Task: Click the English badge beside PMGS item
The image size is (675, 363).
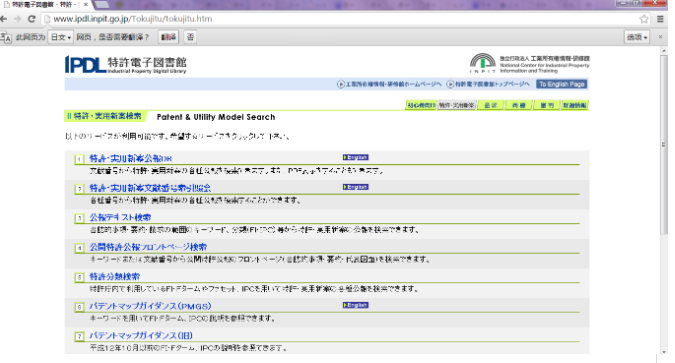Action: (x=356, y=305)
